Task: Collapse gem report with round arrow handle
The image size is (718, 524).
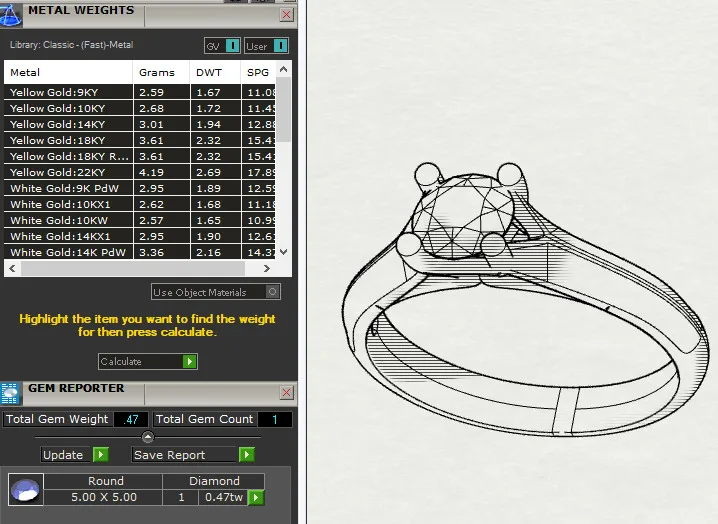Action: coord(147,437)
